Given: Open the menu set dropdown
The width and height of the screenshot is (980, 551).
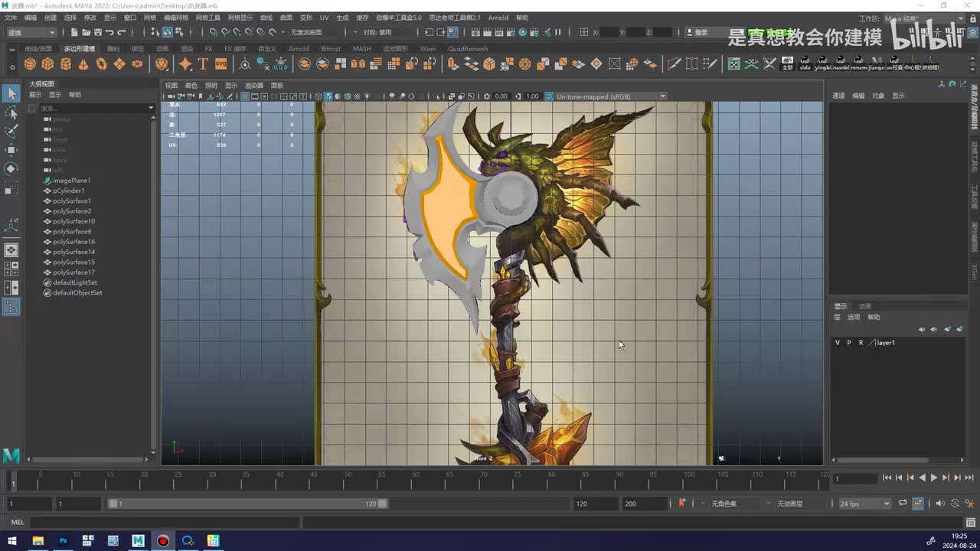Looking at the screenshot, I should (x=31, y=32).
